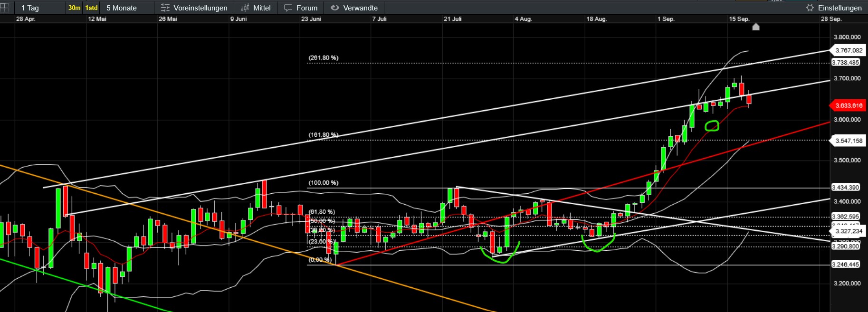Click the 3.500,000 price axis value
Viewport: 868px width, 312px height.
tap(847, 161)
